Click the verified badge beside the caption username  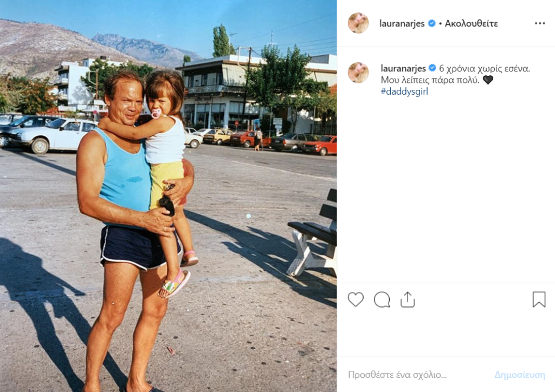coord(432,68)
